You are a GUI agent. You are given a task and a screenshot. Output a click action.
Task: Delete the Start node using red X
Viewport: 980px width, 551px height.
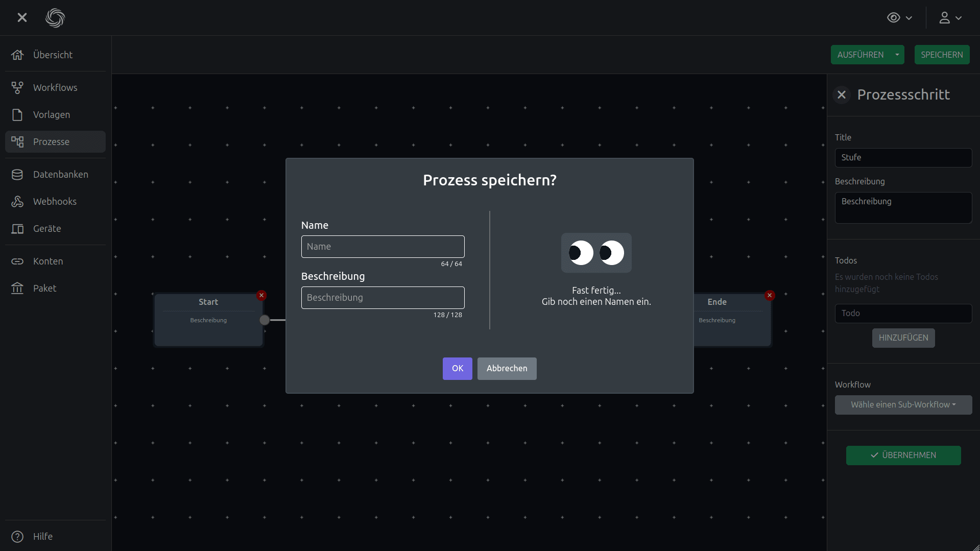pos(261,295)
